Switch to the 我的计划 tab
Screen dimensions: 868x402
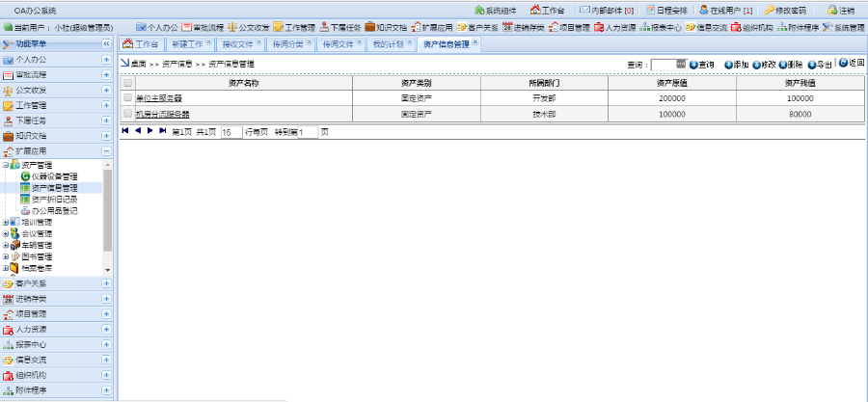(391, 44)
